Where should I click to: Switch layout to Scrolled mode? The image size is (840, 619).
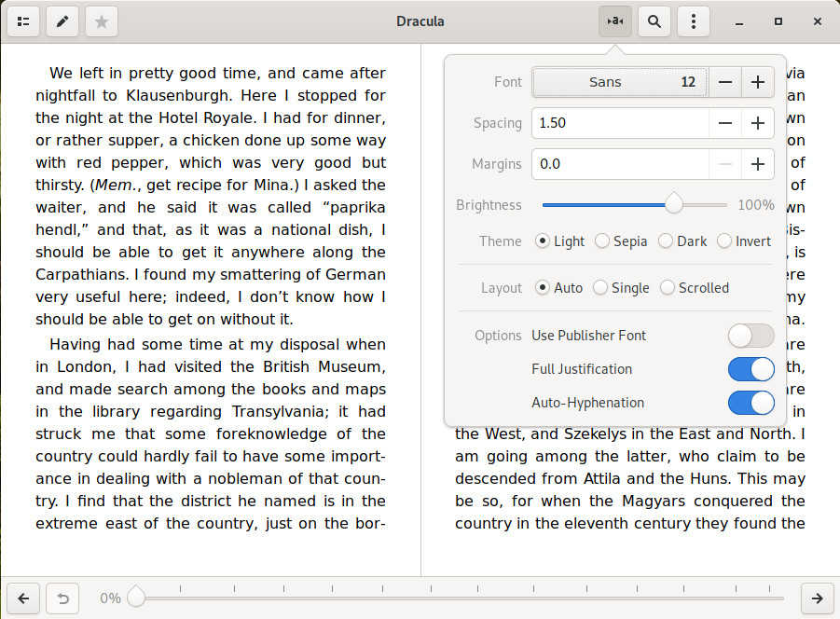[668, 287]
